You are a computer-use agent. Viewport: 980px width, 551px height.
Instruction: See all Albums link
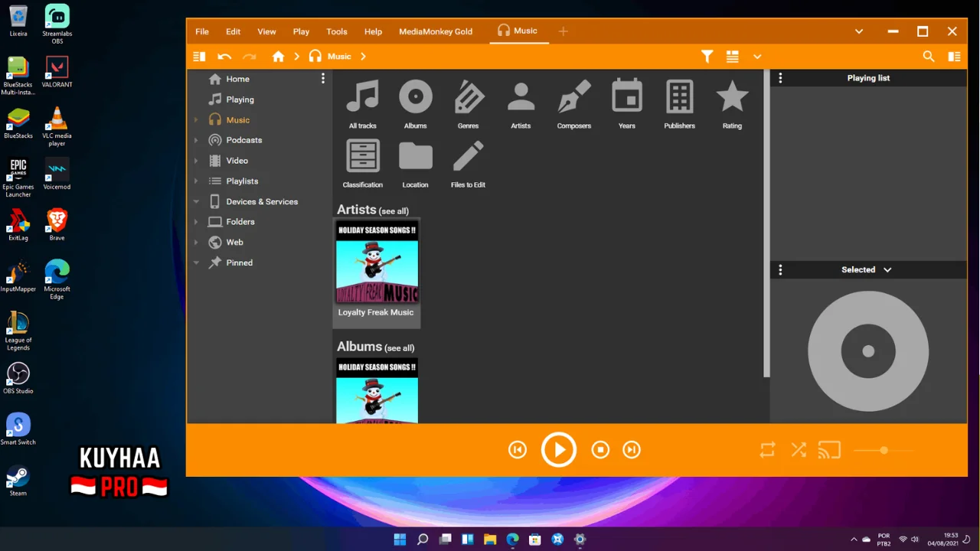[x=400, y=348]
